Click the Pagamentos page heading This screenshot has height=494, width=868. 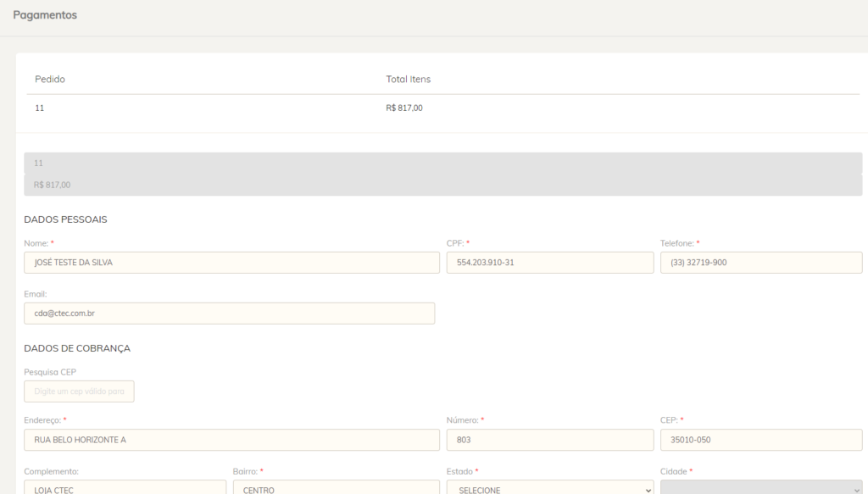[45, 15]
